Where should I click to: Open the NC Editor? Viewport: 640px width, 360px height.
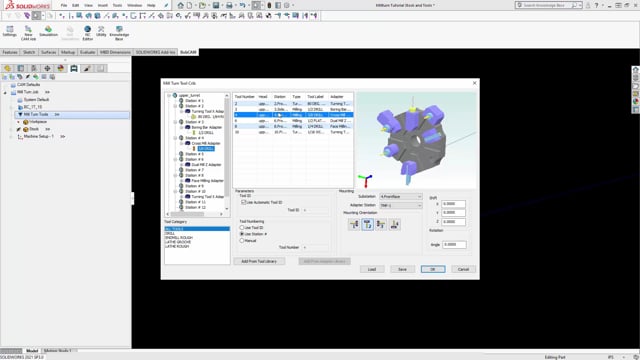point(87,33)
